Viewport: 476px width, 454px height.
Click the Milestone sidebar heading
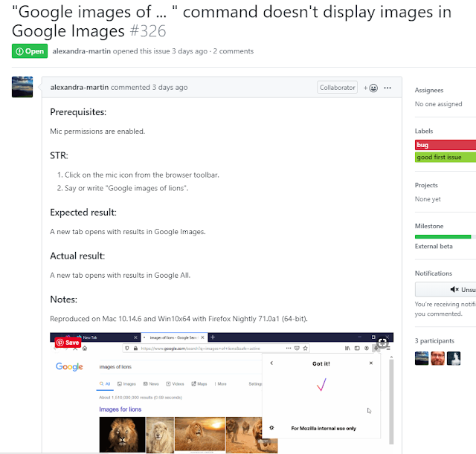pos(429,226)
